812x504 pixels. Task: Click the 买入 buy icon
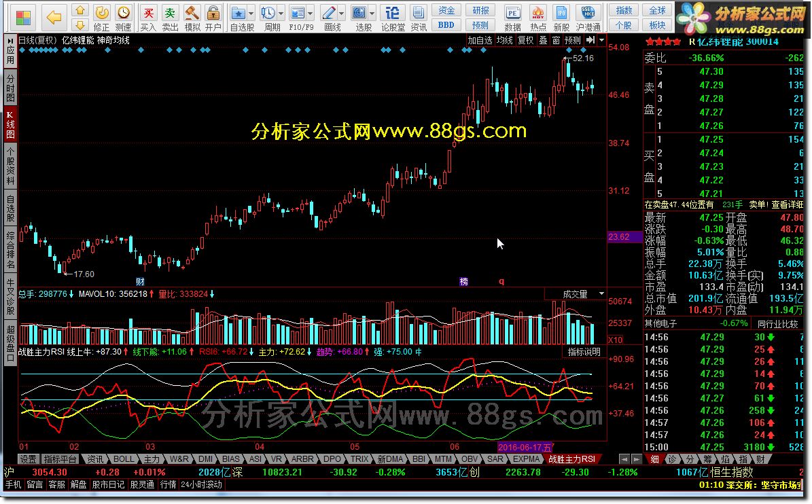148,18
